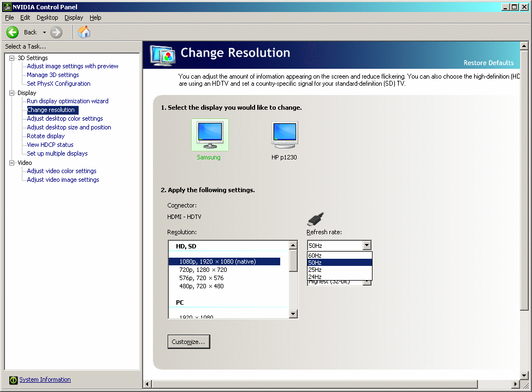The width and height of the screenshot is (532, 392).
Task: Open View HDCP status
Action: point(50,145)
